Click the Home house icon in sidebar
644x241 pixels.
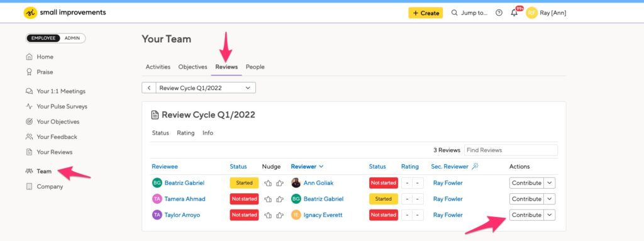pyautogui.click(x=29, y=57)
